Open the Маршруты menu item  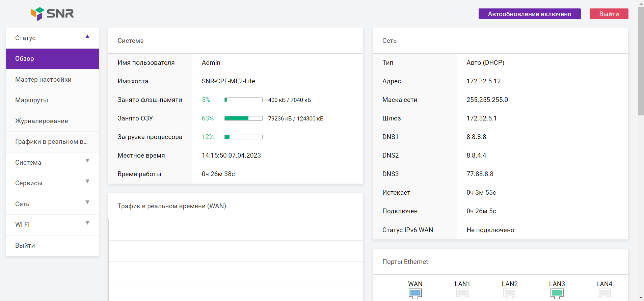click(52, 100)
